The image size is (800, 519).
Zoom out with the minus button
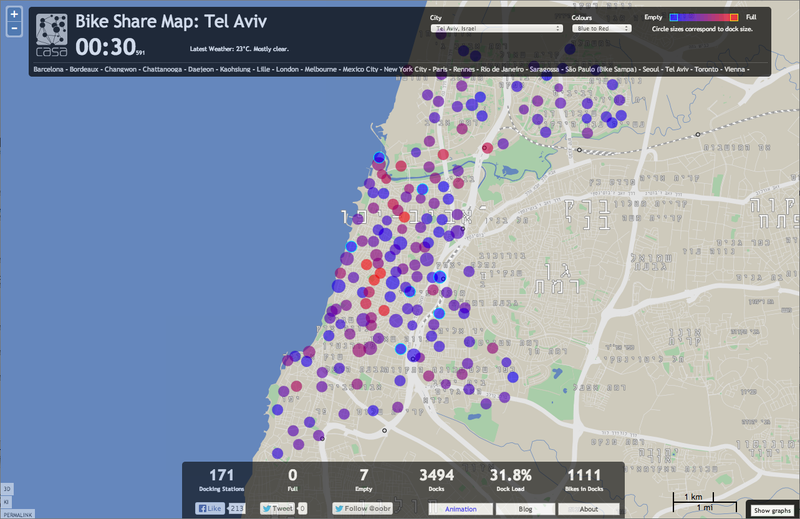[x=14, y=29]
